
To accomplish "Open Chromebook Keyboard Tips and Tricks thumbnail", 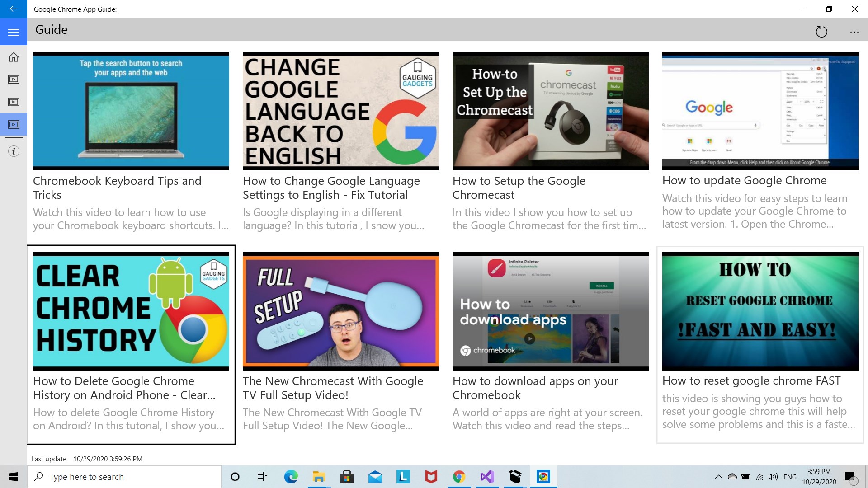I will tap(131, 111).
